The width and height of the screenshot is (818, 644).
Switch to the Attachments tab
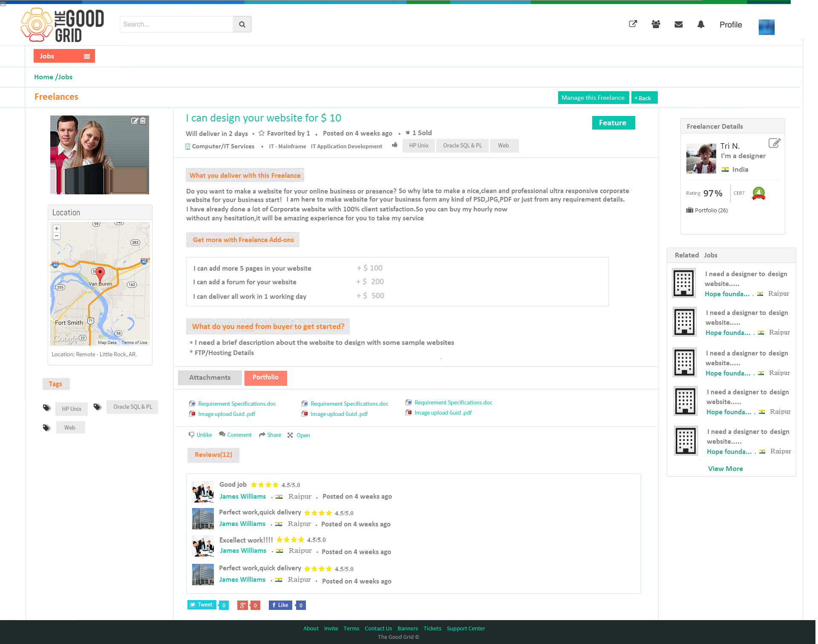coord(210,378)
